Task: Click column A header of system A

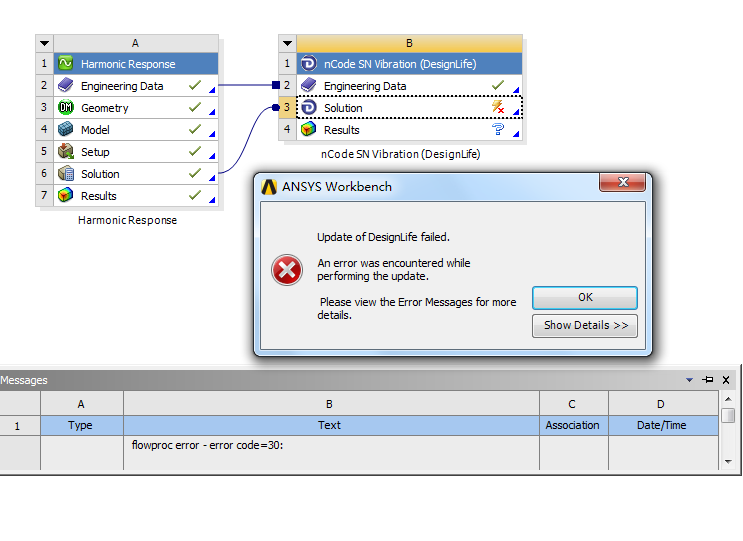Action: pos(136,43)
